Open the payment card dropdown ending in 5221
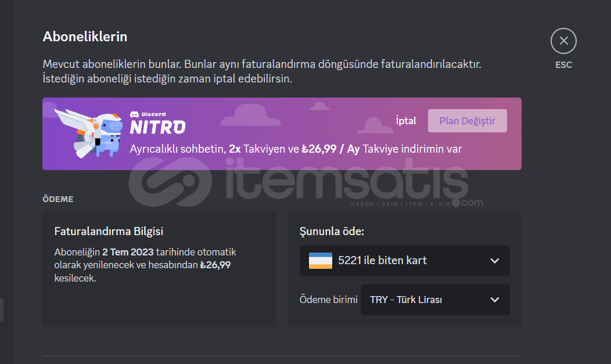 pos(404,261)
